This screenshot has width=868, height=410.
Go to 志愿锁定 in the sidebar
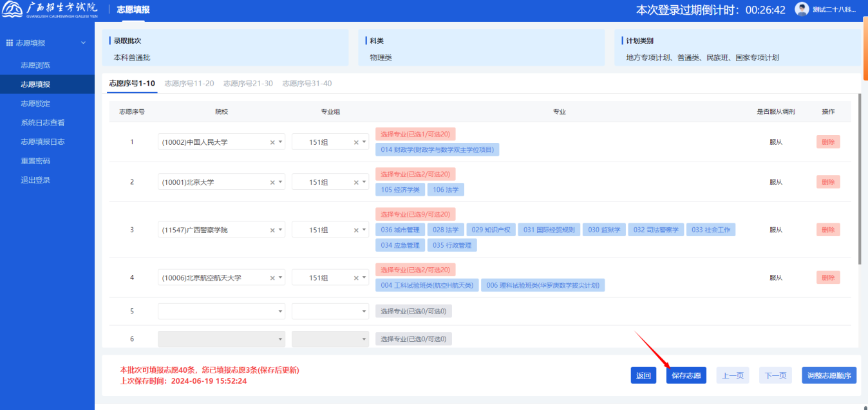(x=35, y=104)
